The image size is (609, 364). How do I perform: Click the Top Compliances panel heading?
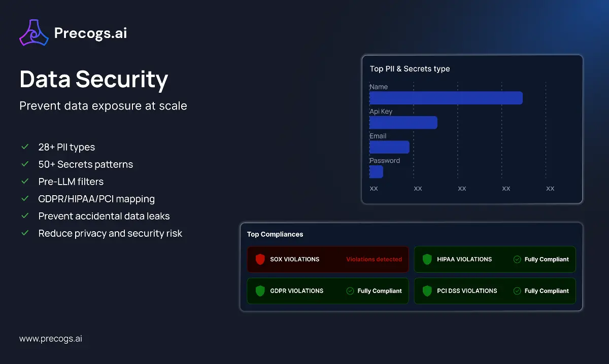(275, 234)
